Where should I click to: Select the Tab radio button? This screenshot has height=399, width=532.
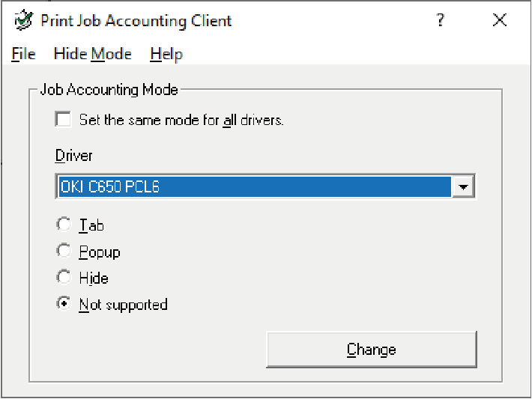(64, 225)
